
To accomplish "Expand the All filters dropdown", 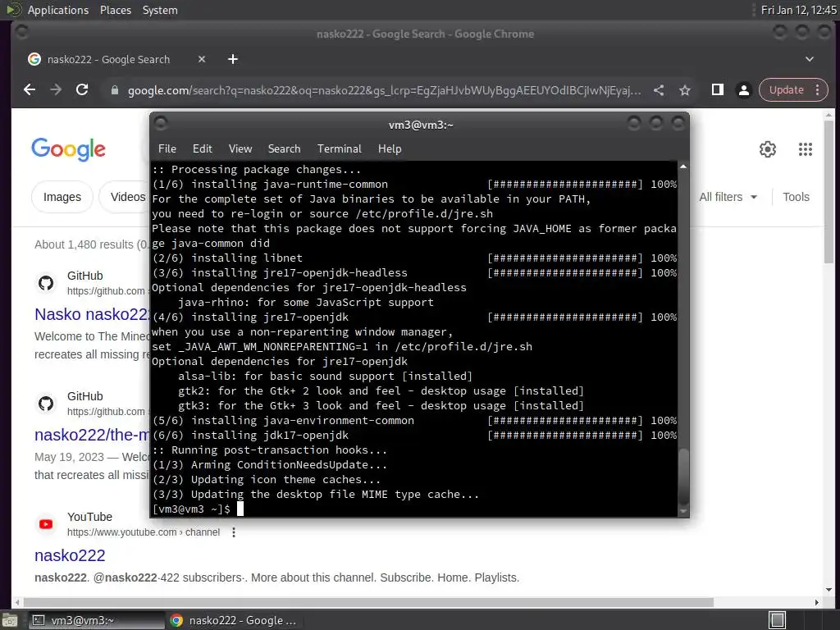I will (728, 197).
